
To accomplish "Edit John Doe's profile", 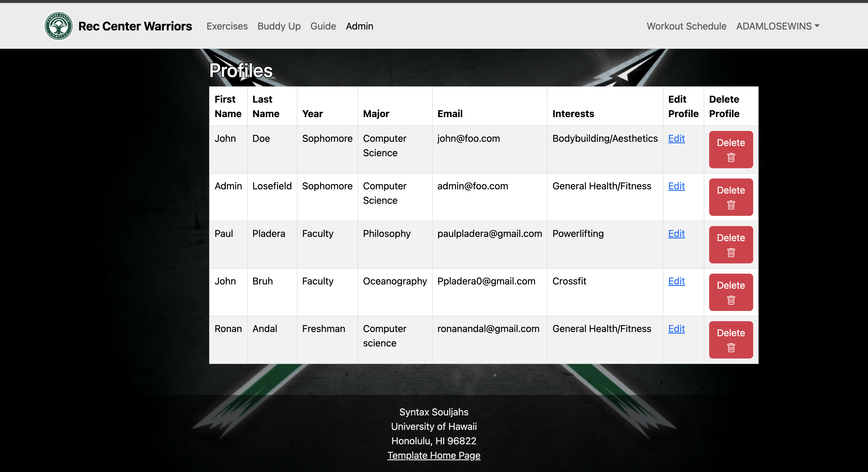I will (676, 138).
